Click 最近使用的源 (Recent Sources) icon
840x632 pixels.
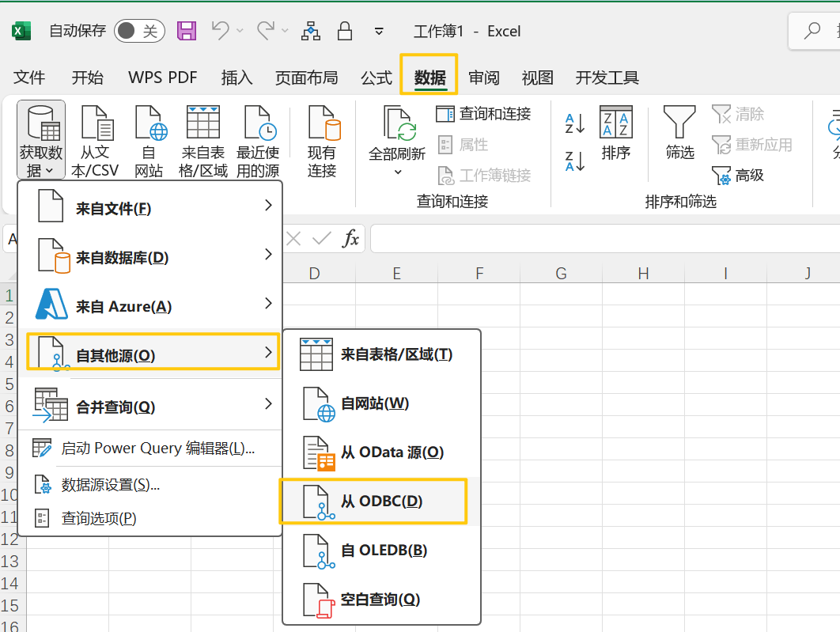click(258, 142)
